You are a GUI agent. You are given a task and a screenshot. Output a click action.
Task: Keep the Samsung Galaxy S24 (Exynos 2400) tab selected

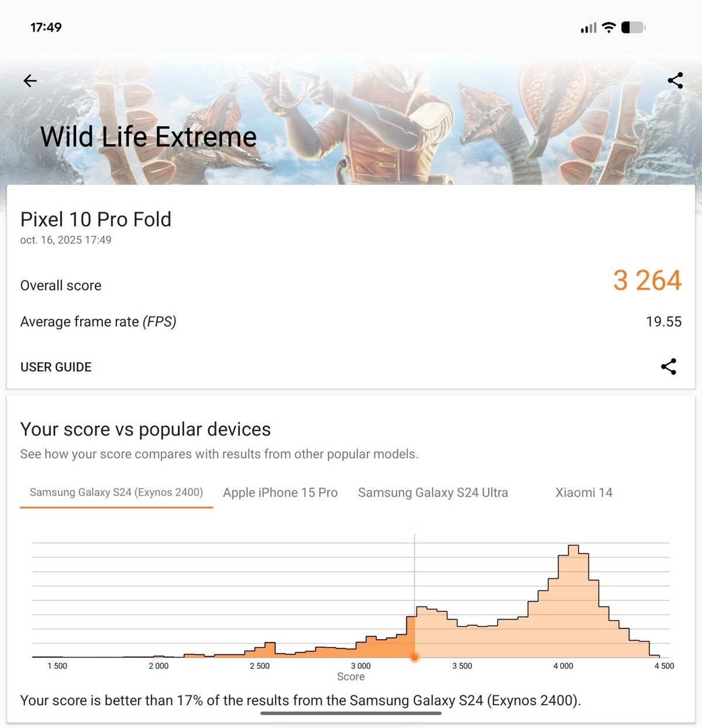coord(116,492)
